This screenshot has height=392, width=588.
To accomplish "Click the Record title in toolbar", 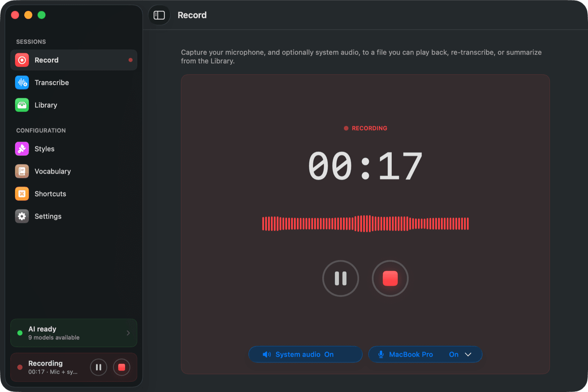I will tap(192, 15).
